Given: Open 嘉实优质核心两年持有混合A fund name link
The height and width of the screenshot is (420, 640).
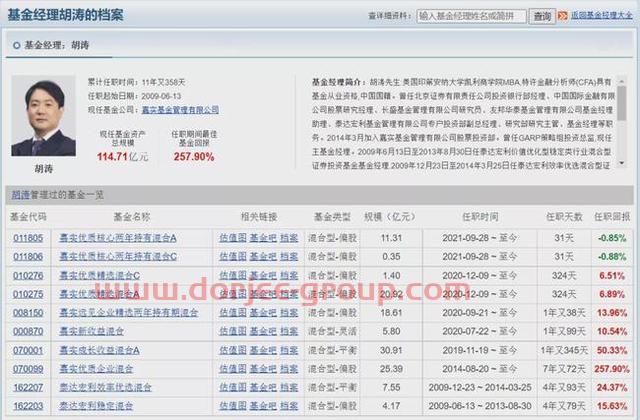Looking at the screenshot, I should coord(118,238).
